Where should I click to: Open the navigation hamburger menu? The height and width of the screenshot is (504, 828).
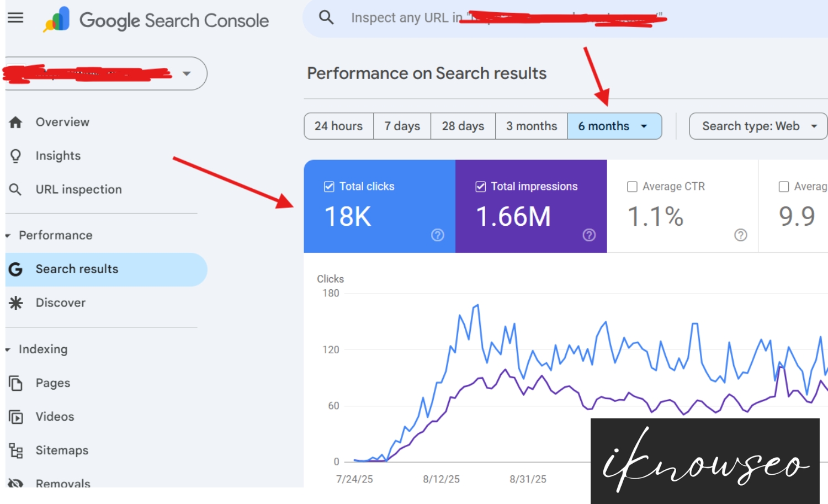[x=17, y=17]
